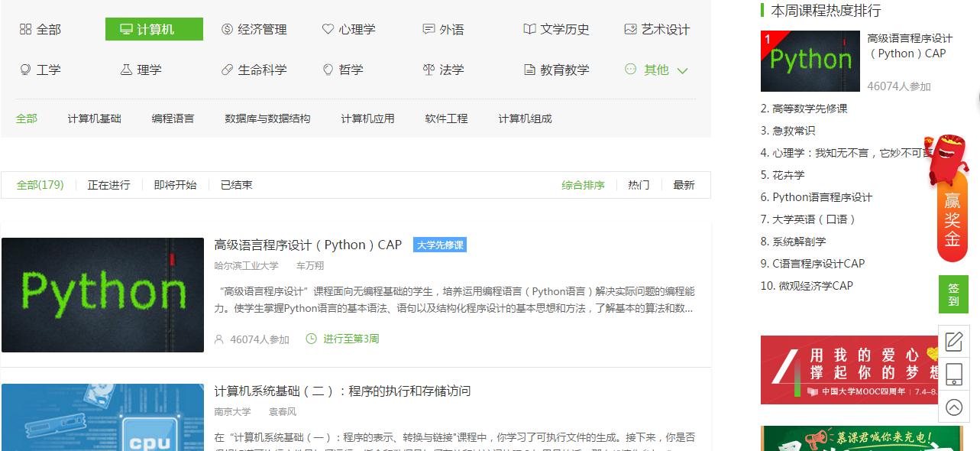Click the 文学历史 open book icon
This screenshot has height=451, width=980.
click(529, 29)
